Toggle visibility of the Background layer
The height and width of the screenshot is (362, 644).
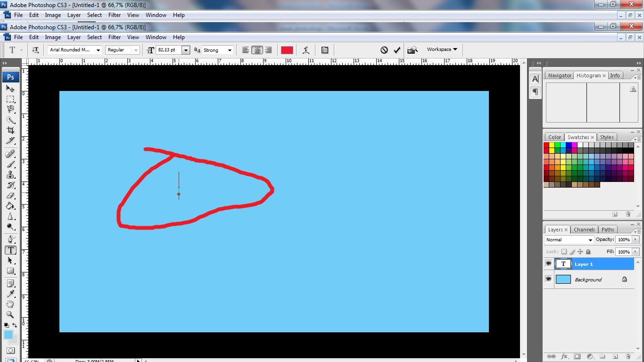[x=548, y=279]
